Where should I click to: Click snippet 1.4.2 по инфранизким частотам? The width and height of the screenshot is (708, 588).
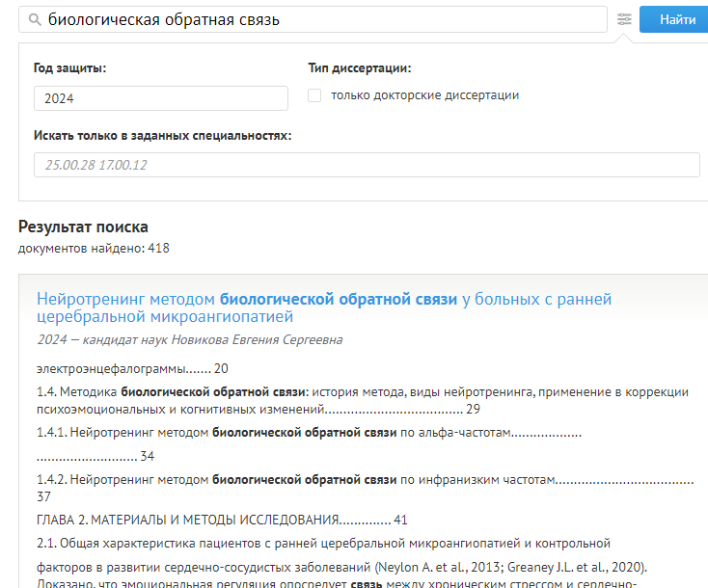[x=366, y=488]
